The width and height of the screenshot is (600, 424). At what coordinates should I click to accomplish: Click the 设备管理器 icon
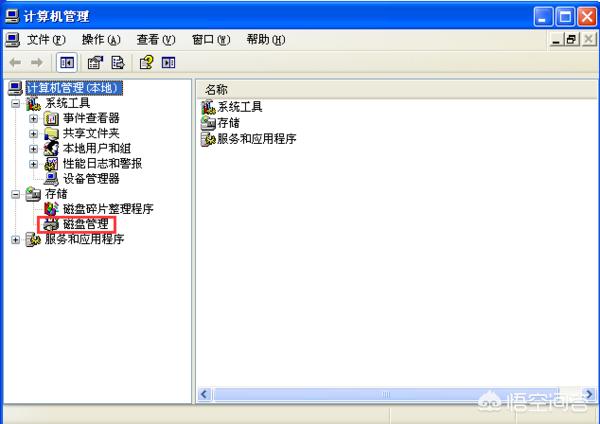51,179
